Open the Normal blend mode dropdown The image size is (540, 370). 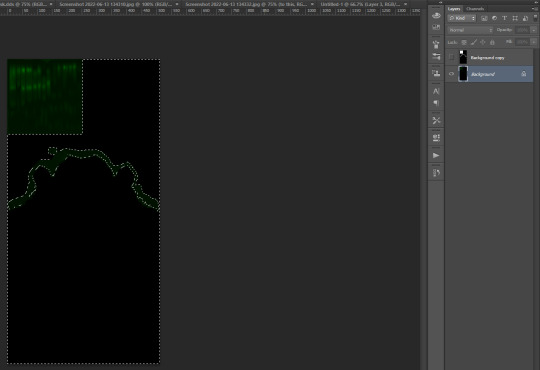click(470, 30)
